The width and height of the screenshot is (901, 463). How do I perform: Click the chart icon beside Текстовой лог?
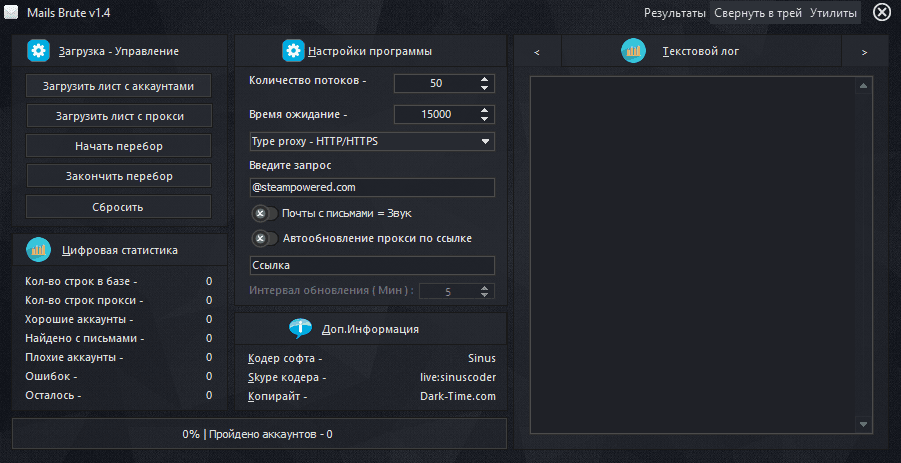633,51
